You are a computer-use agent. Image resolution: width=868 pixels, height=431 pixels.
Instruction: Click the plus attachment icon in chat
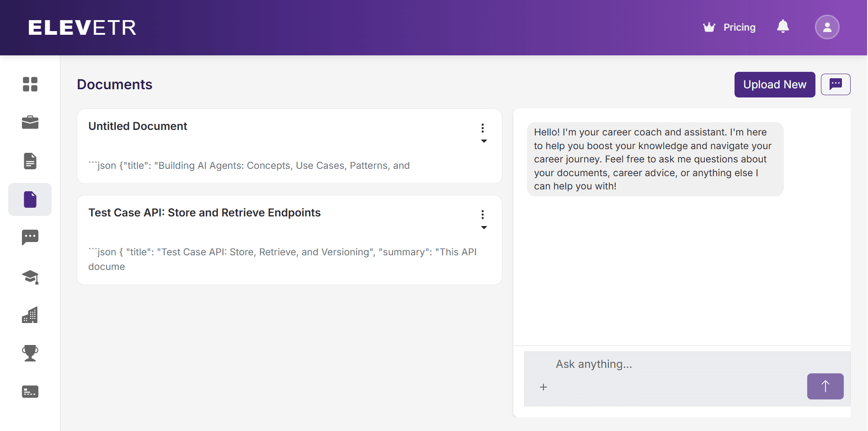click(543, 387)
